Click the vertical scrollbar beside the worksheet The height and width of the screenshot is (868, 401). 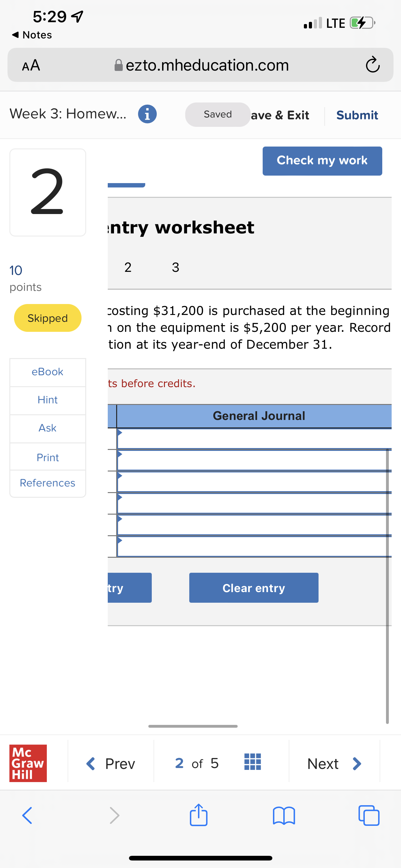pos(387,586)
